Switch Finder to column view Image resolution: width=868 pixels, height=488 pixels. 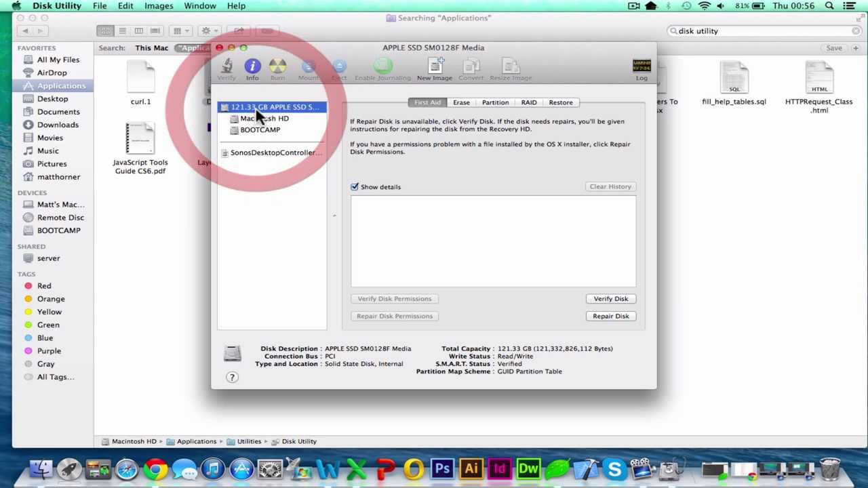click(x=138, y=30)
